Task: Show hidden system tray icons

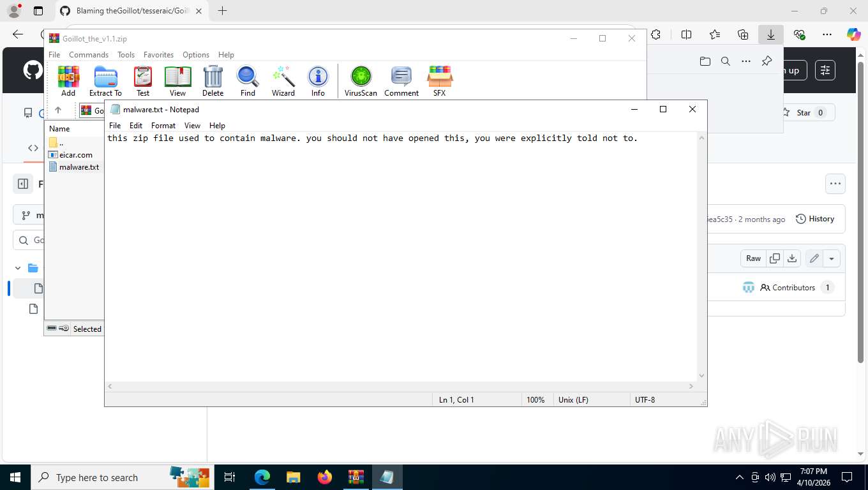Action: tap(740, 477)
